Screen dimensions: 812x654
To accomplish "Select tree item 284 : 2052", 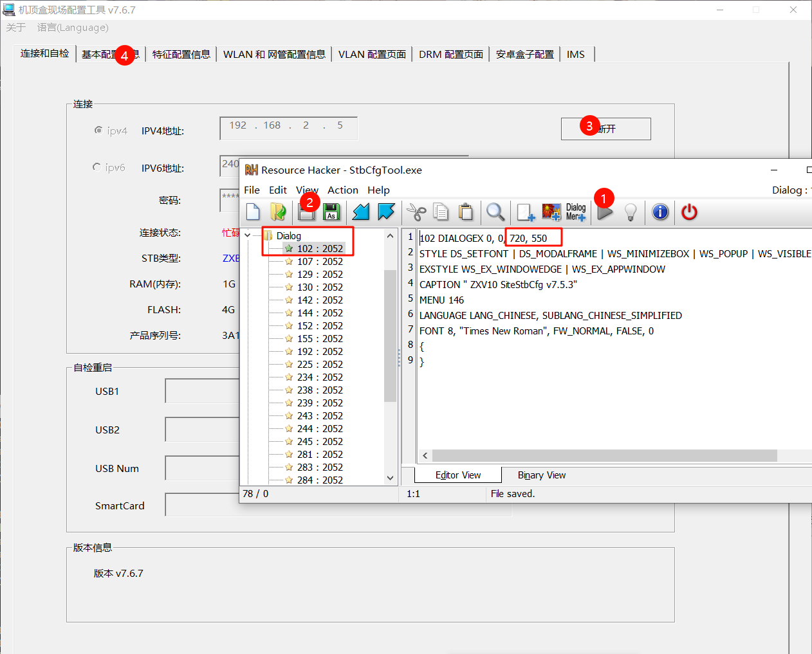I will (320, 480).
